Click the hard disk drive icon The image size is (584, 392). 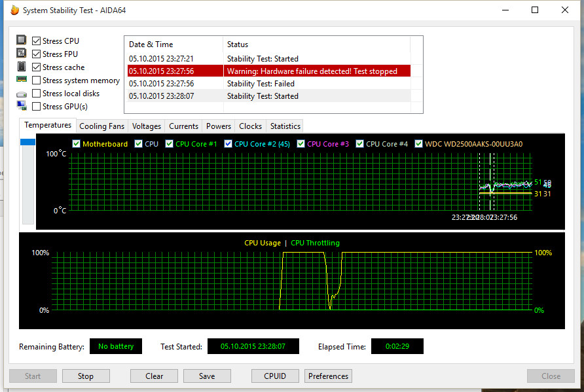[22, 94]
